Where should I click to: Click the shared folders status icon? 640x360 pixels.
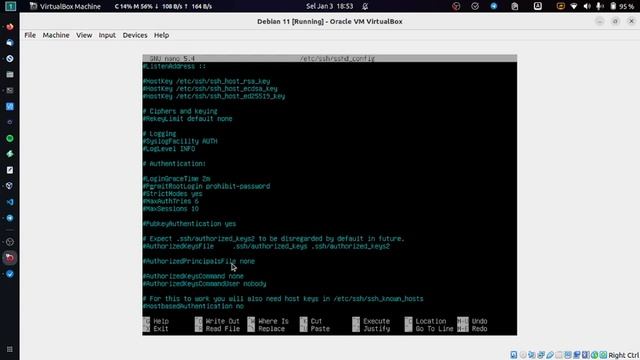click(x=559, y=355)
